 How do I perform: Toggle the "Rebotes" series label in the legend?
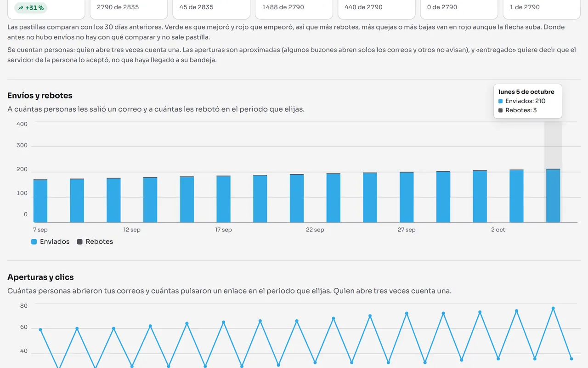(x=99, y=242)
